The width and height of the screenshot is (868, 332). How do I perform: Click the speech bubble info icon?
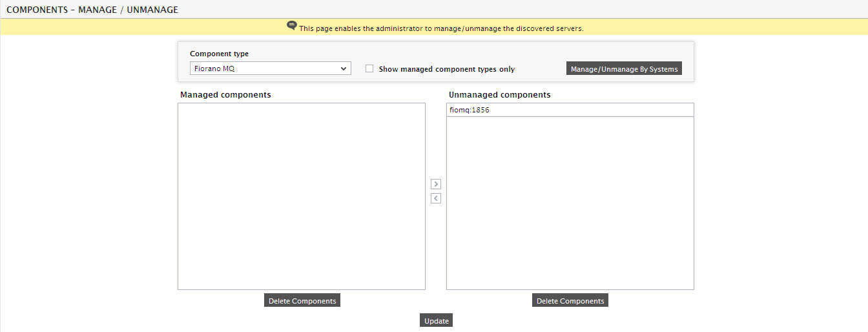[x=292, y=26]
